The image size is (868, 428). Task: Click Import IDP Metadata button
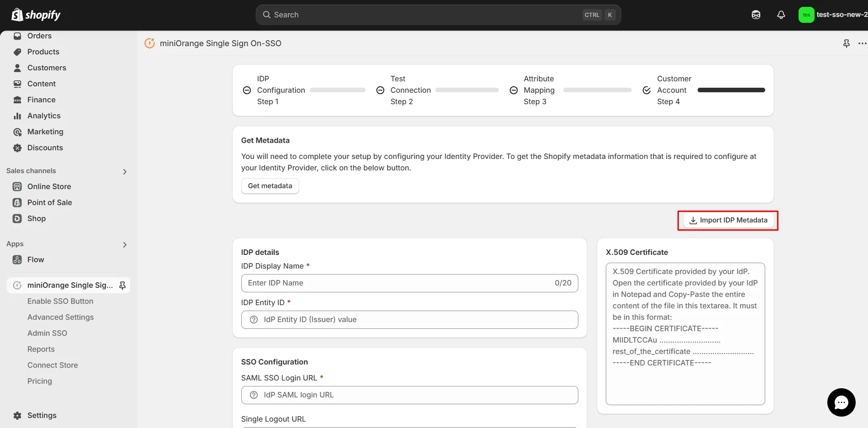click(x=728, y=220)
